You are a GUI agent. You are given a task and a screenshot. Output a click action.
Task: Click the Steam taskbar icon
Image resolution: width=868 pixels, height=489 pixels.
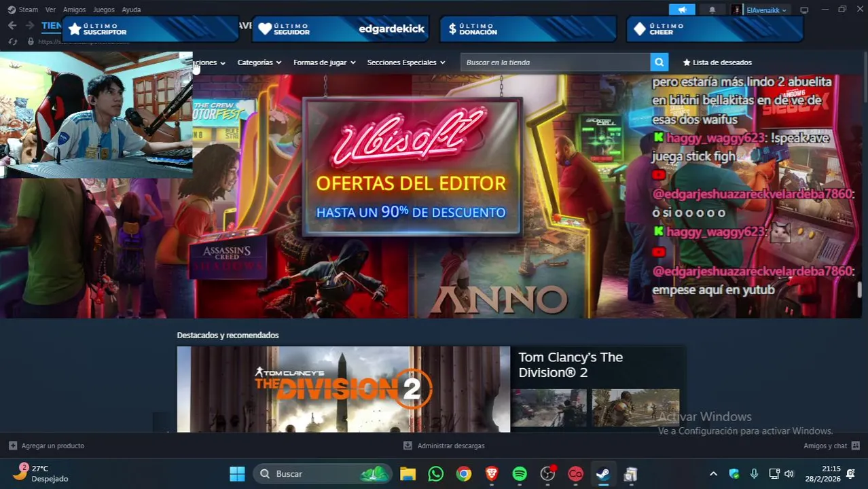[602, 474]
